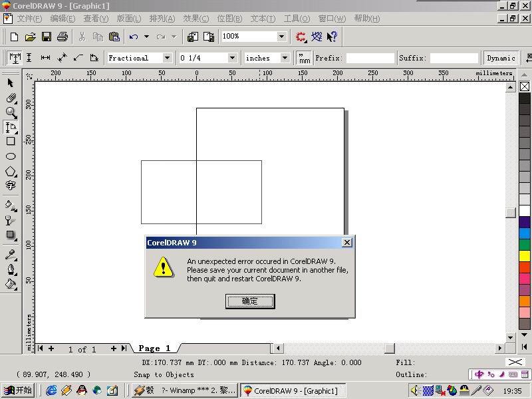Toggle the Callout tool
The image size is (532, 399).
coord(78,58)
